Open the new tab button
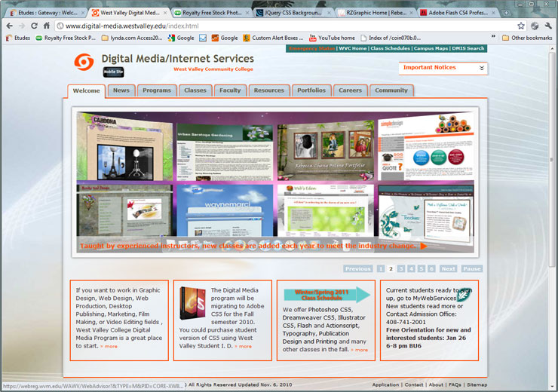This screenshot has width=558, height=392. point(506,13)
